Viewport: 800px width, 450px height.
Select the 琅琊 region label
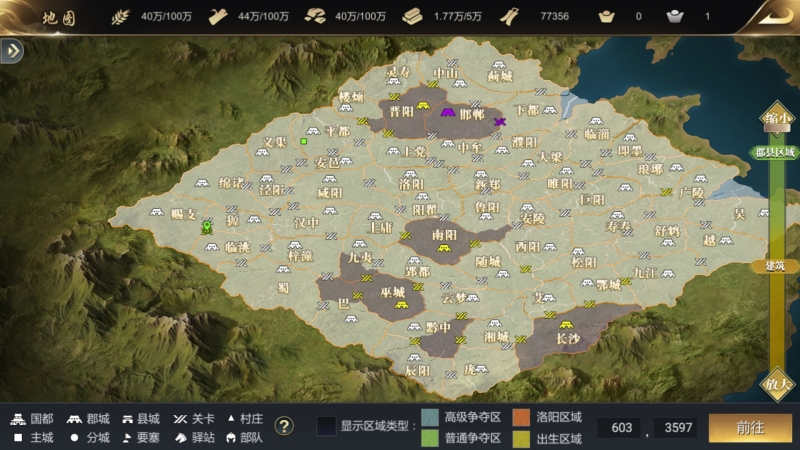click(650, 169)
